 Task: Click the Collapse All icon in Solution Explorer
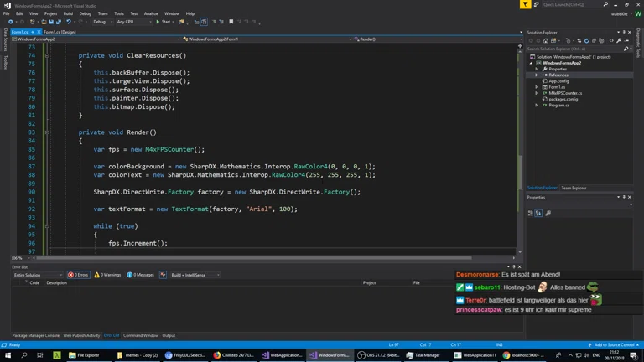(x=594, y=40)
